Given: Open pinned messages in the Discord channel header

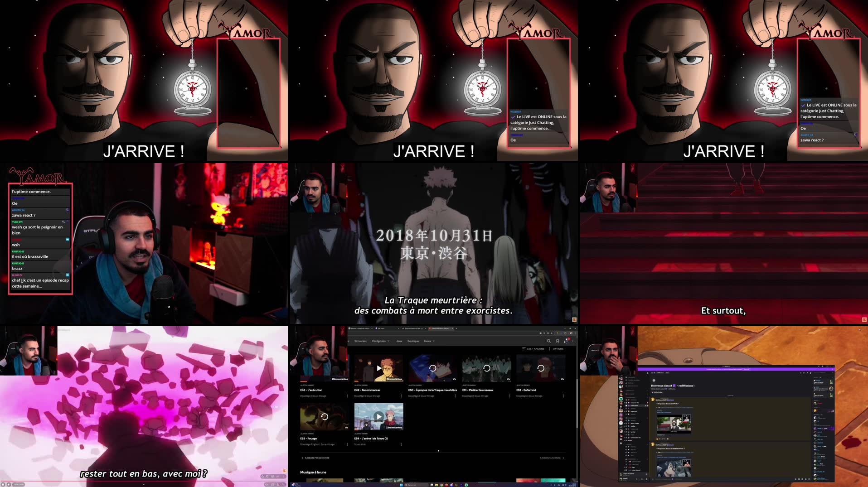Looking at the screenshot, I should click(x=807, y=373).
